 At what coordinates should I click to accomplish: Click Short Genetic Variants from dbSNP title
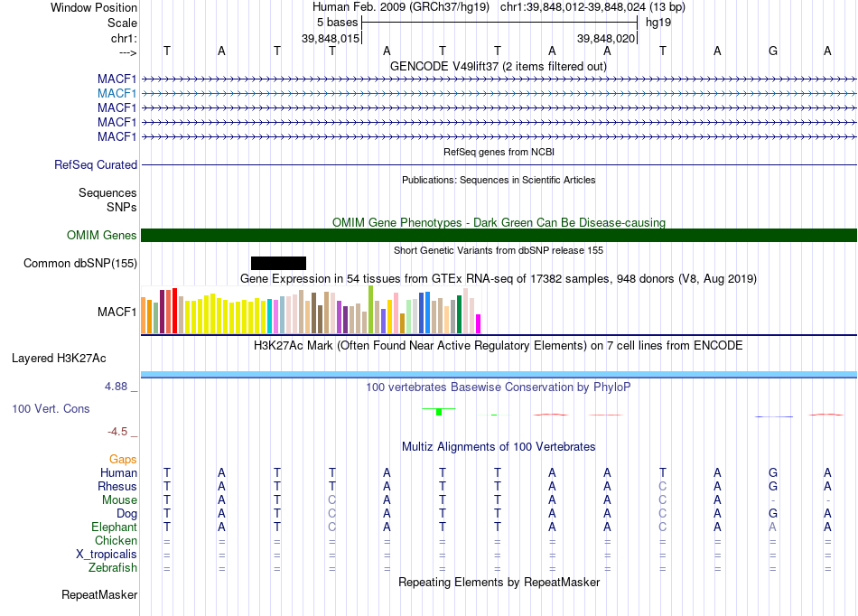(x=499, y=250)
